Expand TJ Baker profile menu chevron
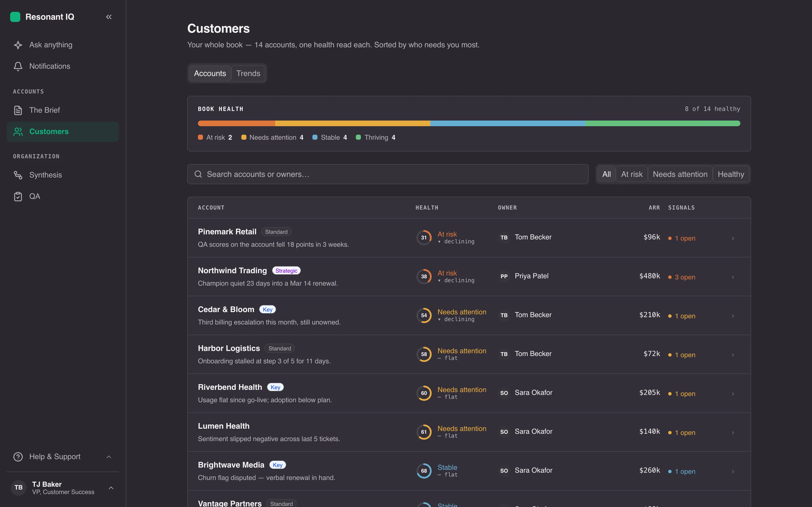Viewport: 812px width, 507px height. 111,488
